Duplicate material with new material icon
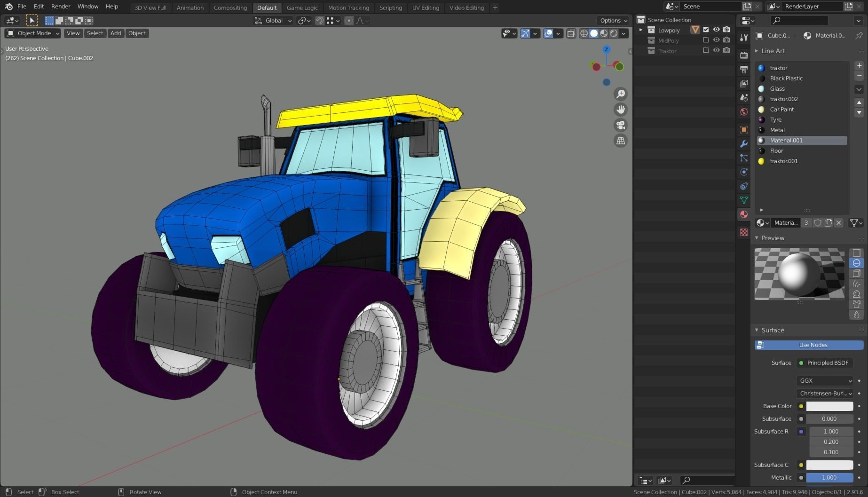Viewport: 868px width, 497px height. tap(828, 223)
